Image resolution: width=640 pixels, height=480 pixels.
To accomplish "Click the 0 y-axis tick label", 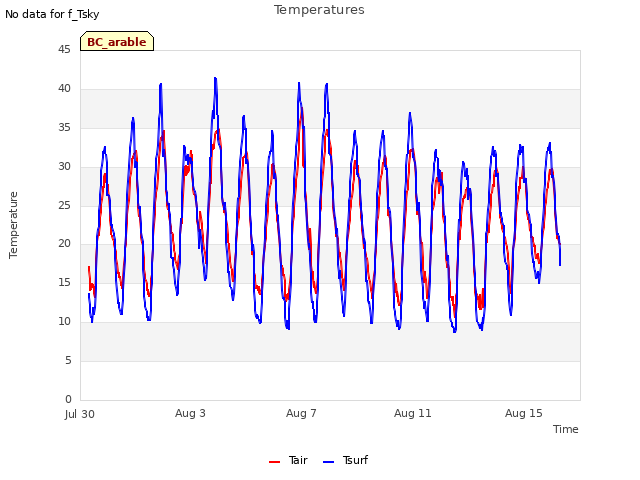I will point(68,399).
